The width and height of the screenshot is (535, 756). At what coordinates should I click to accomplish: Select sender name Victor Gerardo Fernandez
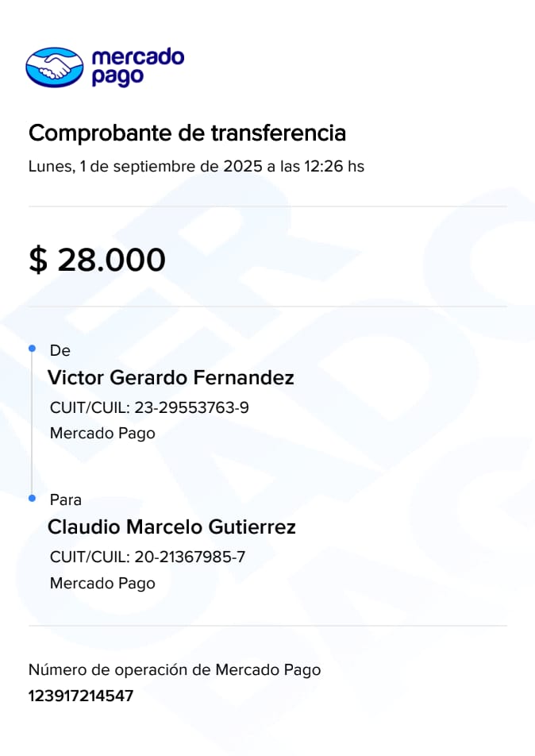coord(171,378)
